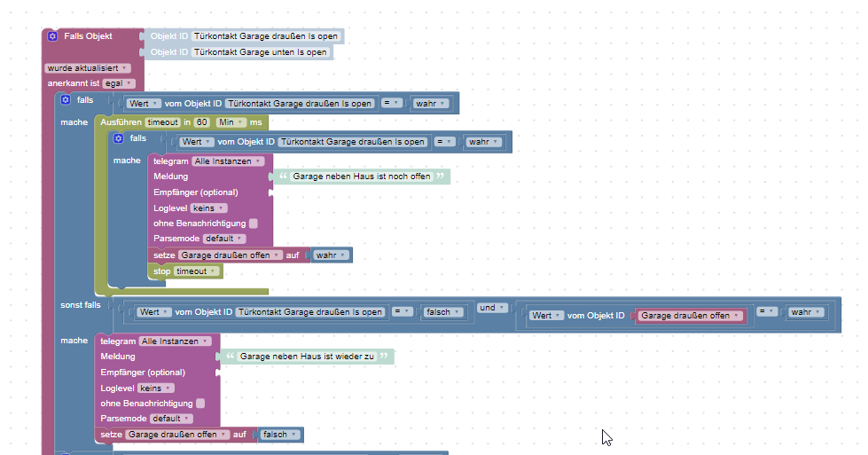Viewport: 868px width, 455px height.
Task: Open 'falsch' dropdown in sonst falls condition
Action: 442,313
